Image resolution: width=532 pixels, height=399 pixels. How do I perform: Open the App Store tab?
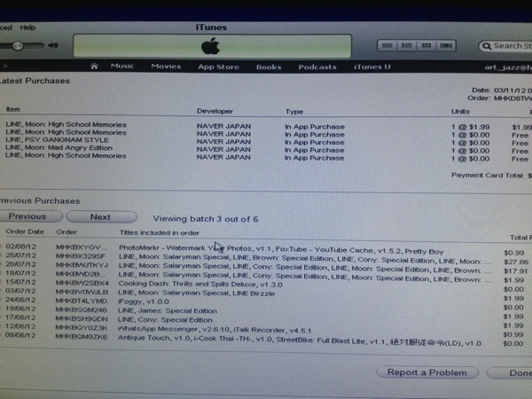[x=218, y=66]
